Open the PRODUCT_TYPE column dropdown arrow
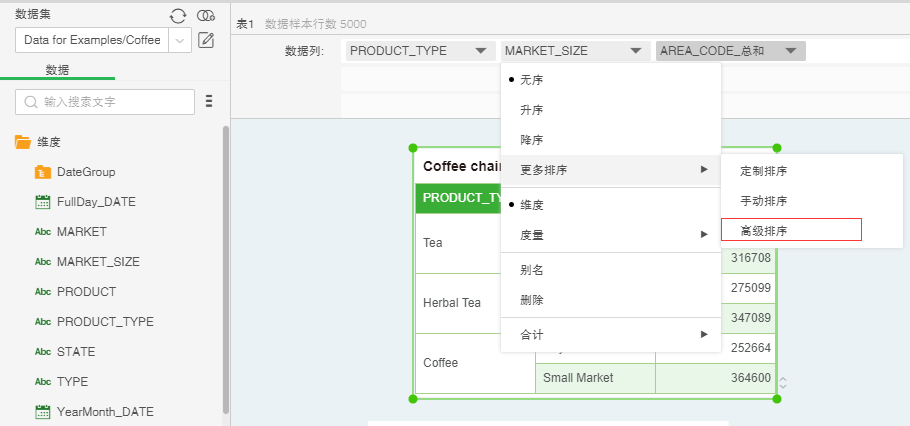 tap(481, 50)
